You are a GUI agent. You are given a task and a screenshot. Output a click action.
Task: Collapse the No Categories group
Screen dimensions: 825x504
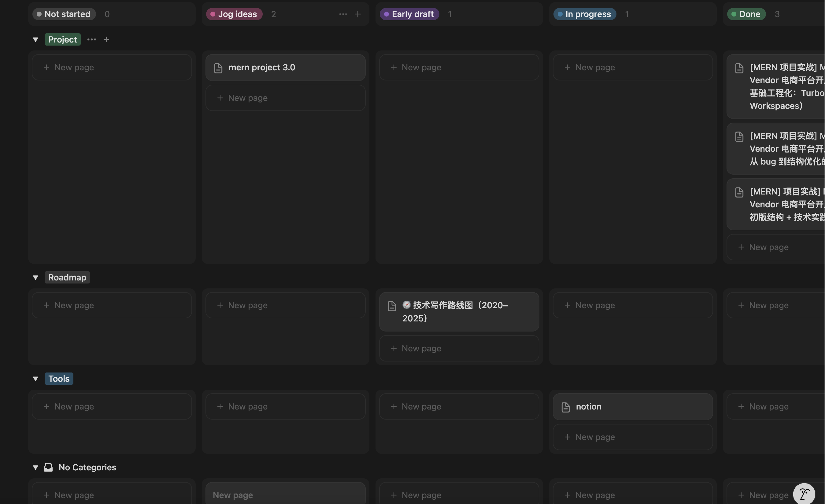(x=35, y=467)
